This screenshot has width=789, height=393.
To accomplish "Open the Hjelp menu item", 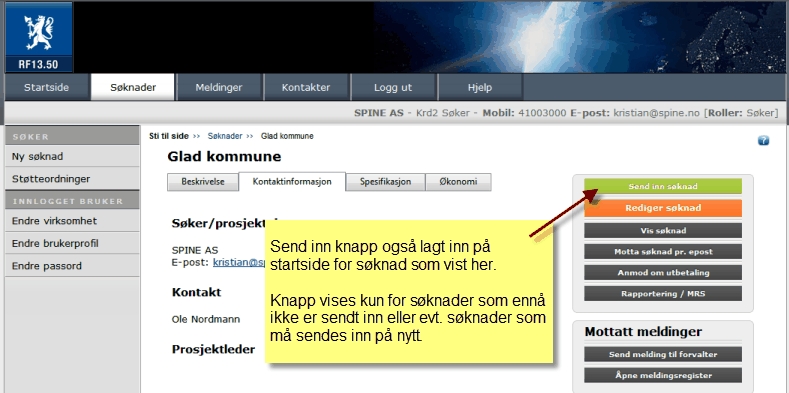I will (x=480, y=87).
